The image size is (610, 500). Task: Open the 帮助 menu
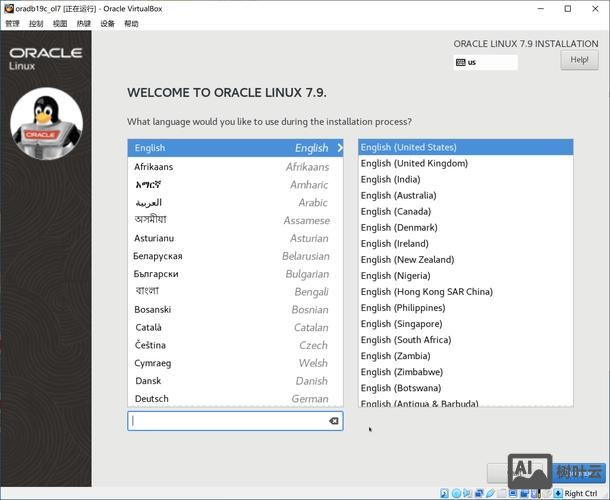131,23
